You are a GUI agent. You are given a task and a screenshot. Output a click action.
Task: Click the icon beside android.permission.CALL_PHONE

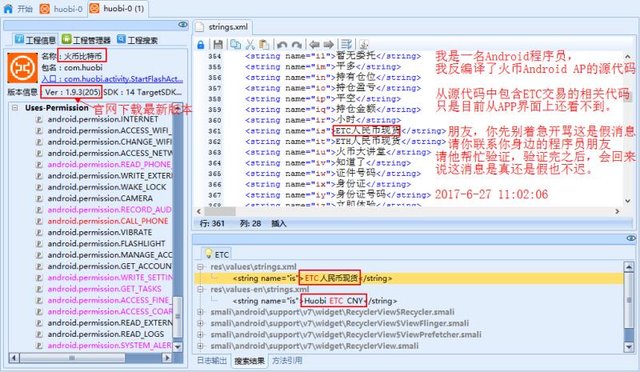(39, 221)
